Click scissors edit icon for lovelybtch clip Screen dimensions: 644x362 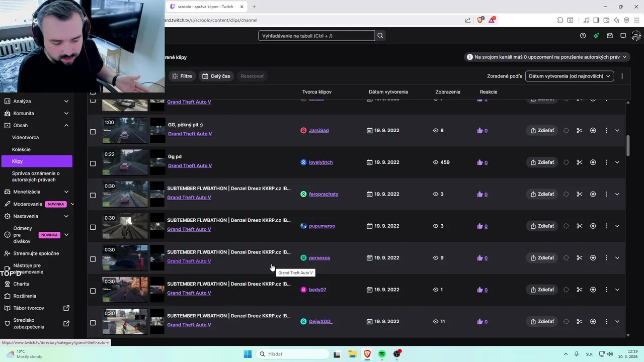(x=579, y=162)
